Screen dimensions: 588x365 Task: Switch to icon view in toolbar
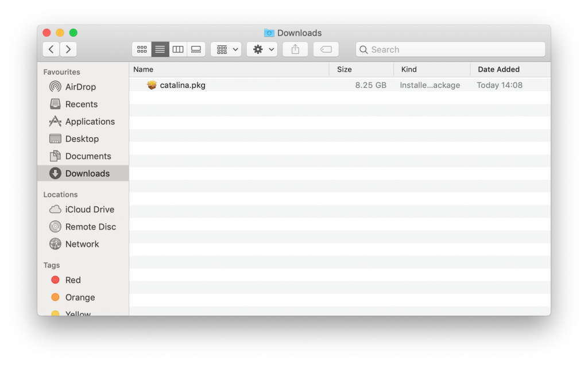(x=142, y=49)
